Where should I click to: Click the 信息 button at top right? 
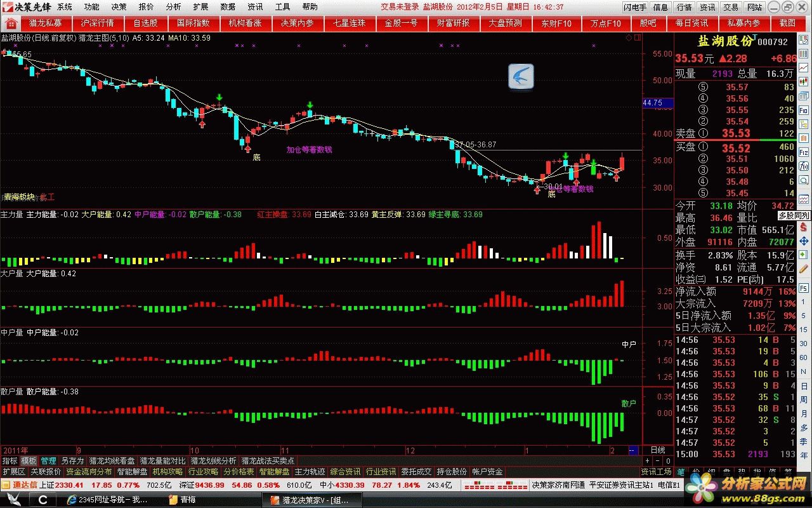[661, 7]
